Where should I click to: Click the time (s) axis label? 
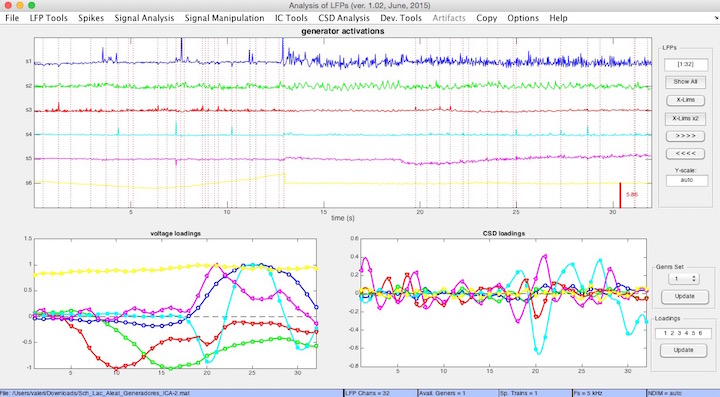[x=343, y=218]
